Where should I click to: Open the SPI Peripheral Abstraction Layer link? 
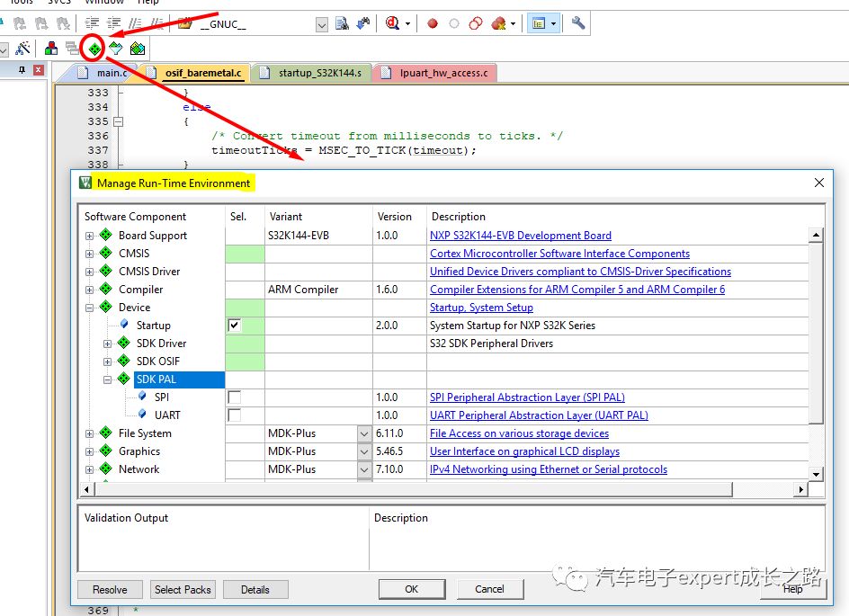pos(527,397)
